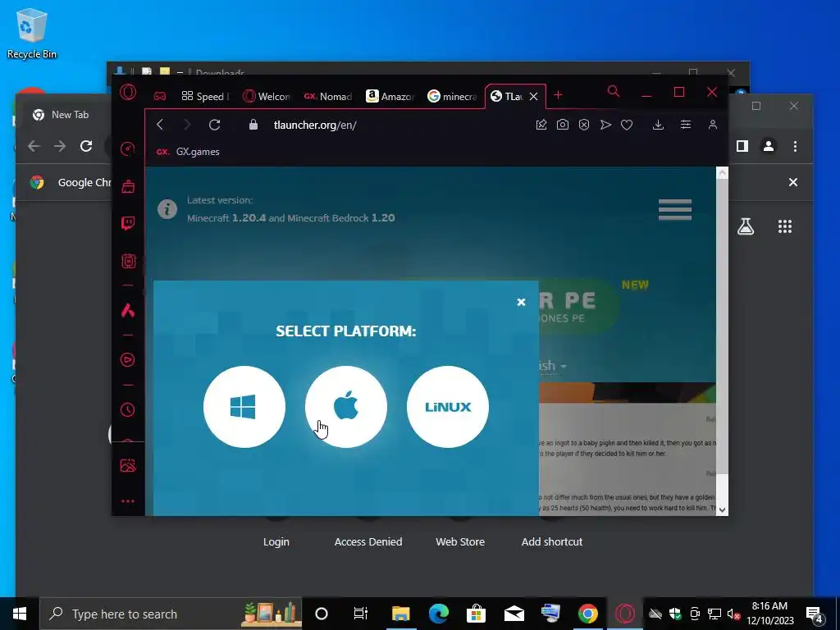Choose the Apple macOS platform icon
The height and width of the screenshot is (630, 840).
coord(346,407)
